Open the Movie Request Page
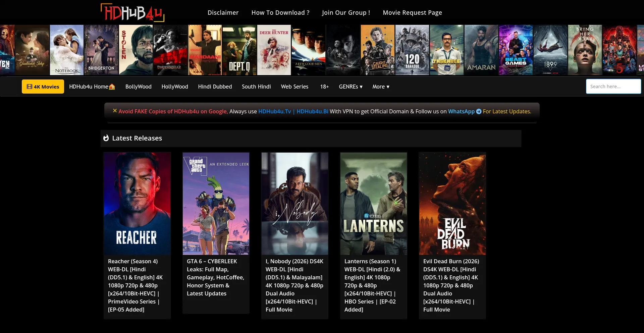 413,13
